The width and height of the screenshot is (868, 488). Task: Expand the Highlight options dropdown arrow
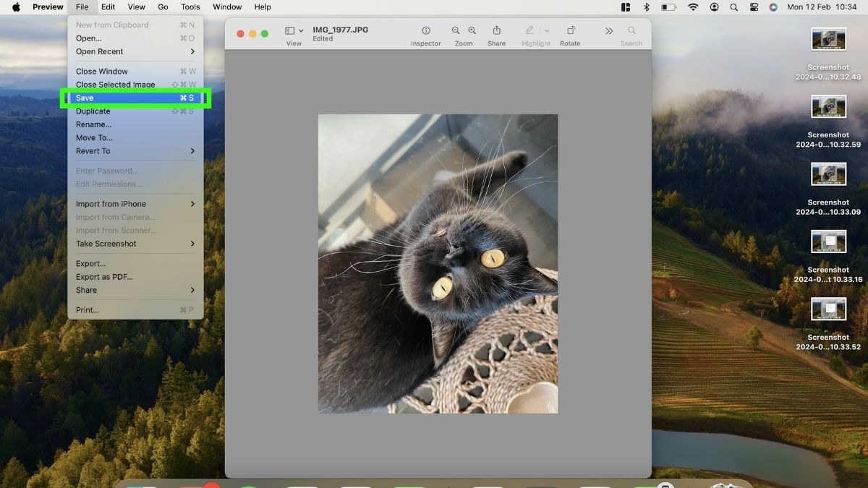coord(547,31)
